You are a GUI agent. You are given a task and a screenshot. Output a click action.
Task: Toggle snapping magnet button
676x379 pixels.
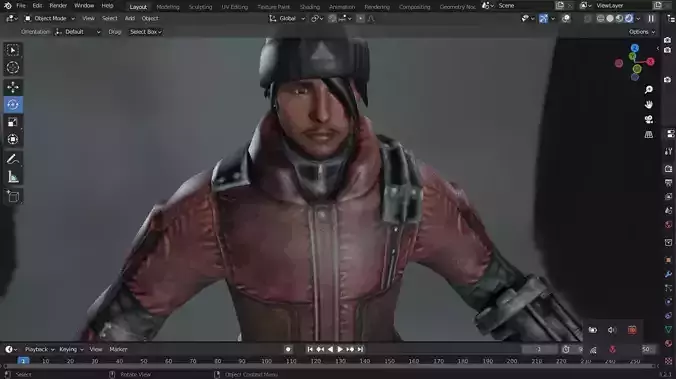pos(332,19)
